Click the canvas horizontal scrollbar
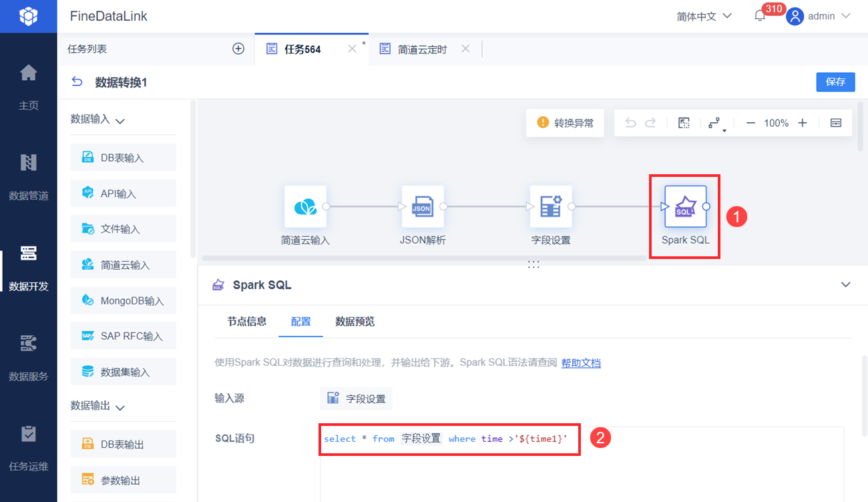This screenshot has height=502, width=868. 424,258
